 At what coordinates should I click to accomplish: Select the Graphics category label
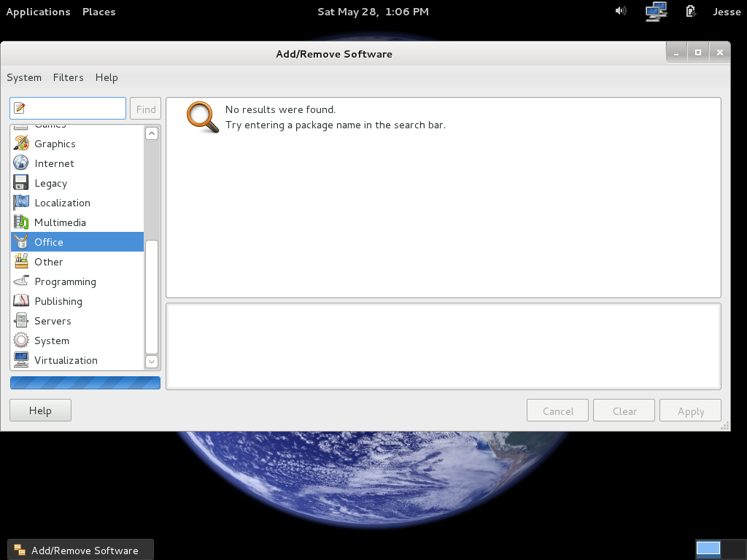[55, 144]
